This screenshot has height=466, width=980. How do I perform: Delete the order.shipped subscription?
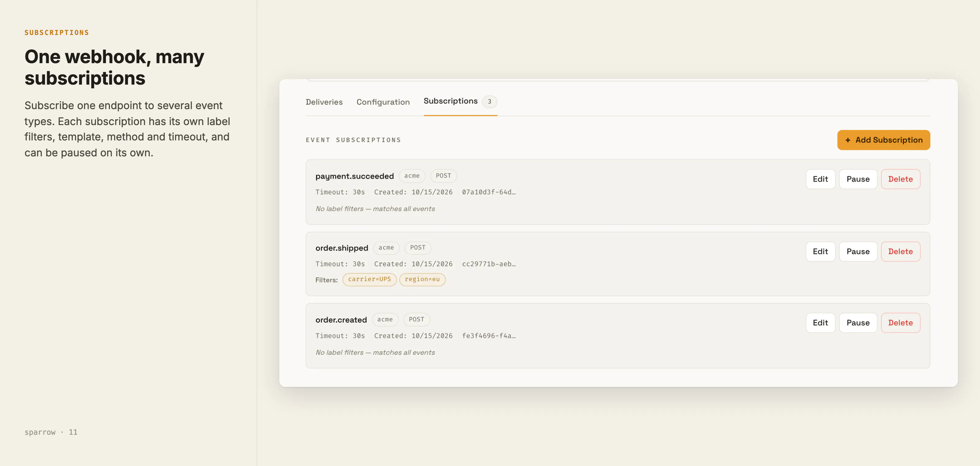(x=900, y=251)
